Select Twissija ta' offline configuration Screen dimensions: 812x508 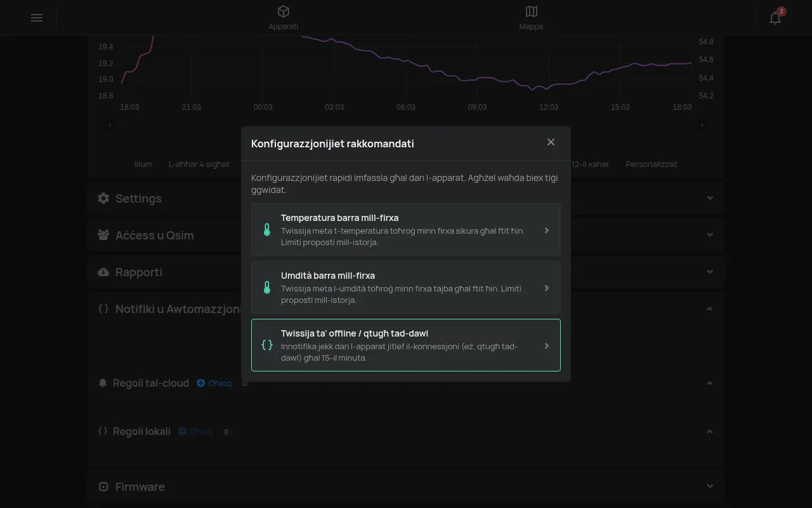pyautogui.click(x=406, y=345)
